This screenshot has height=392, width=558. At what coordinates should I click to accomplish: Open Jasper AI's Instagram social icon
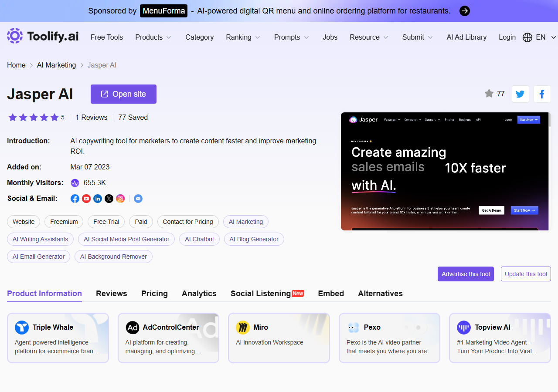pyautogui.click(x=120, y=199)
